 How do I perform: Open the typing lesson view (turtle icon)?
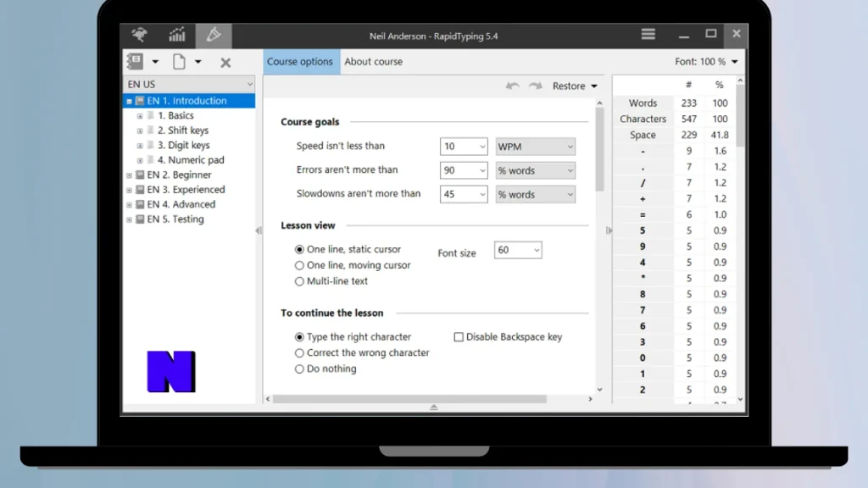pyautogui.click(x=140, y=35)
